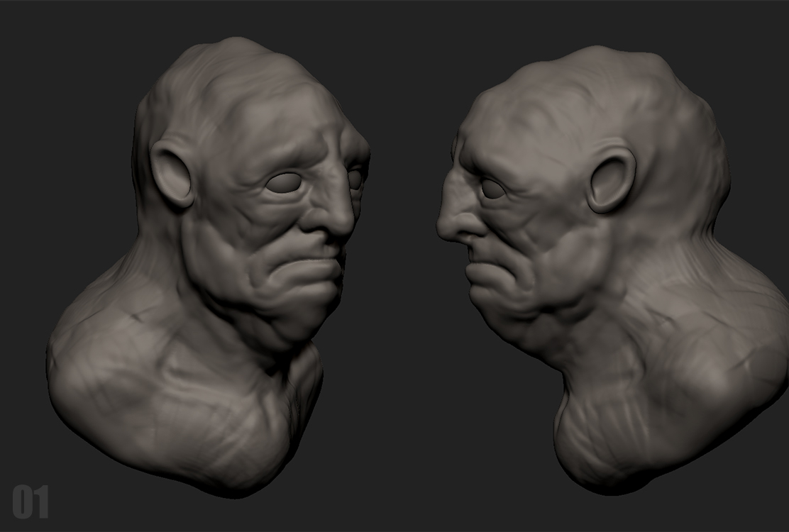Click the "01" number label
789x532 pixels.
31,502
